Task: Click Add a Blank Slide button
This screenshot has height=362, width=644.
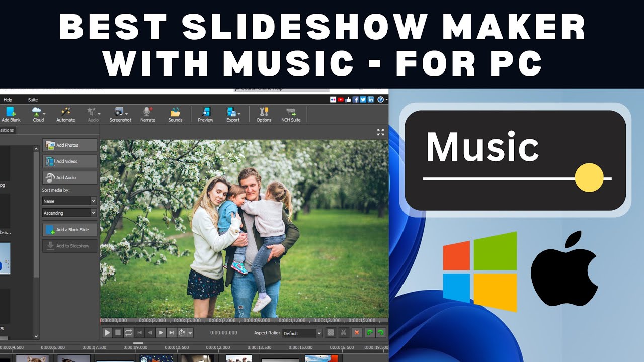Action: tap(69, 229)
